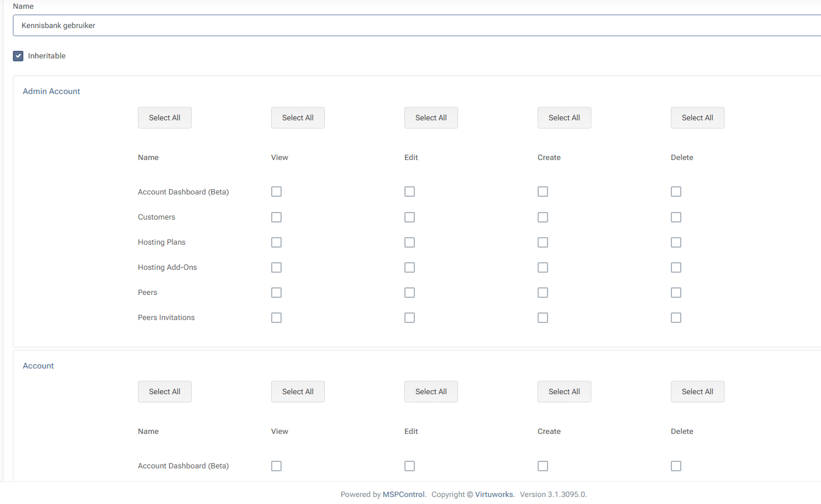Check Delete permission for Customers

pos(676,217)
